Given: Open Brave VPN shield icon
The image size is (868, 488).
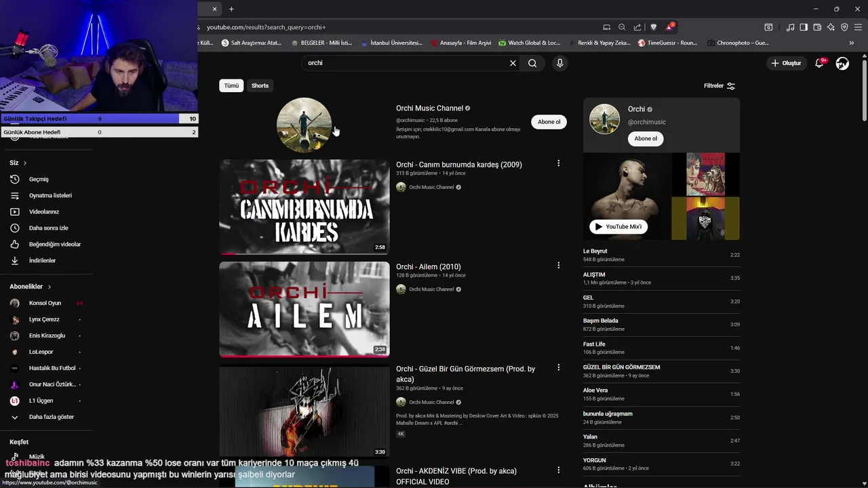Looking at the screenshot, I should pos(844,27).
